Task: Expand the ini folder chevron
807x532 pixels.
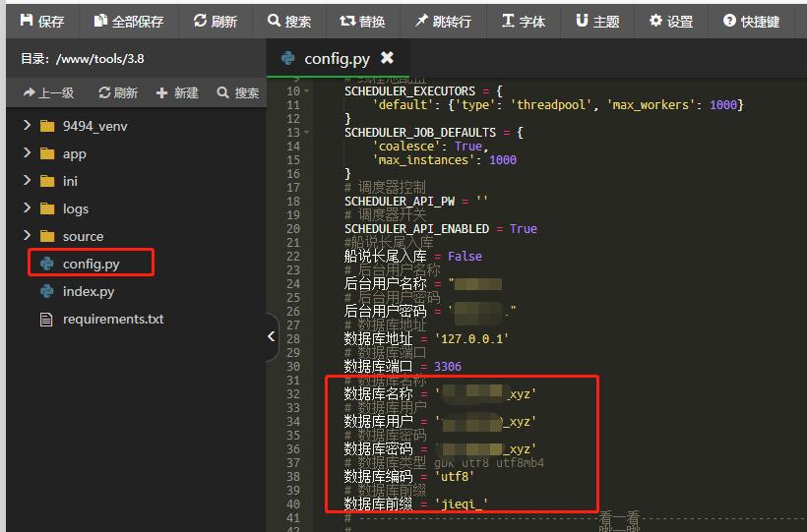Action: pos(27,181)
